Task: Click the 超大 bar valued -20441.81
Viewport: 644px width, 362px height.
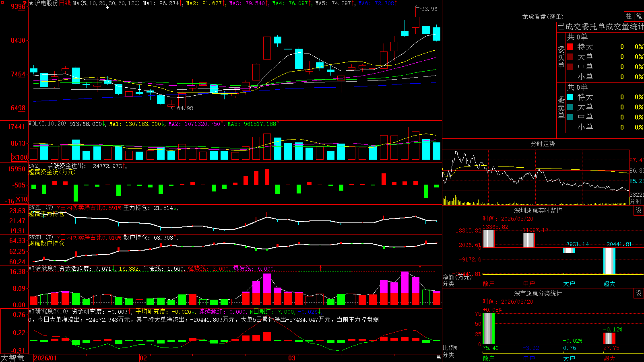Action: pos(609,261)
